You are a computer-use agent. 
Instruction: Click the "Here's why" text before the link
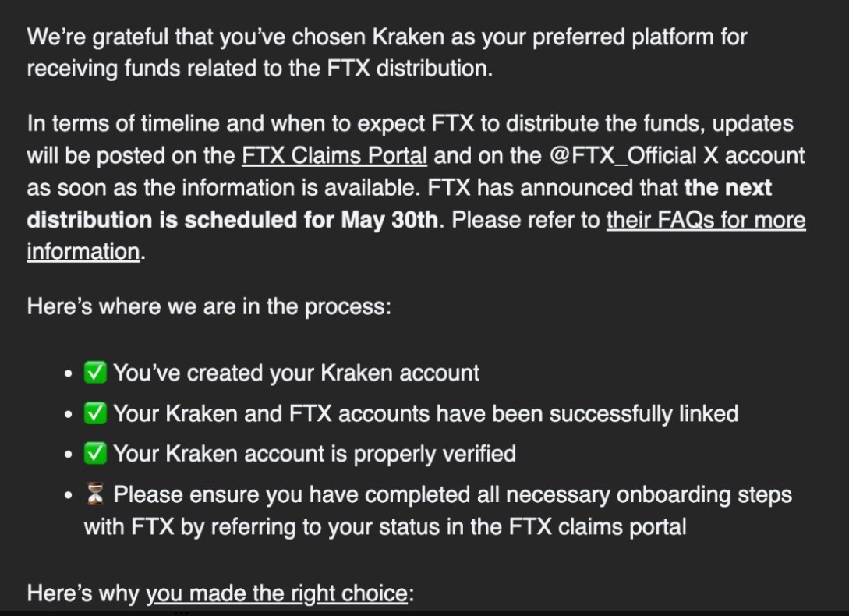[84, 594]
